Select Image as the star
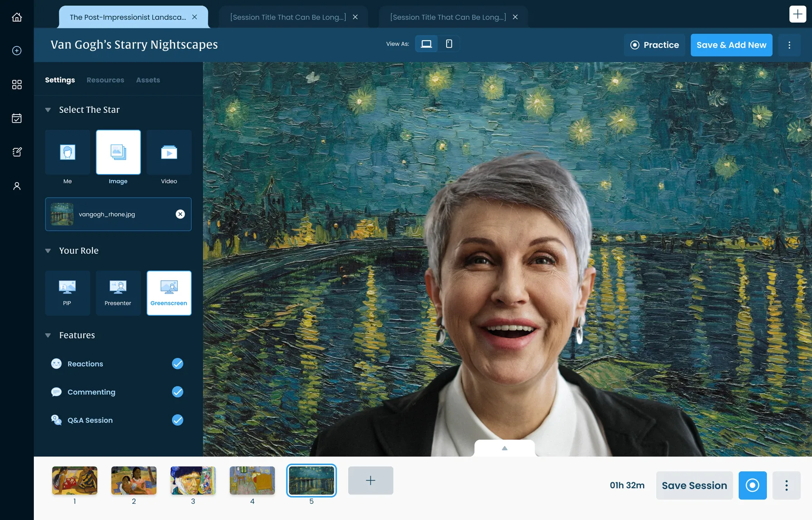This screenshot has height=520, width=812. tap(118, 152)
